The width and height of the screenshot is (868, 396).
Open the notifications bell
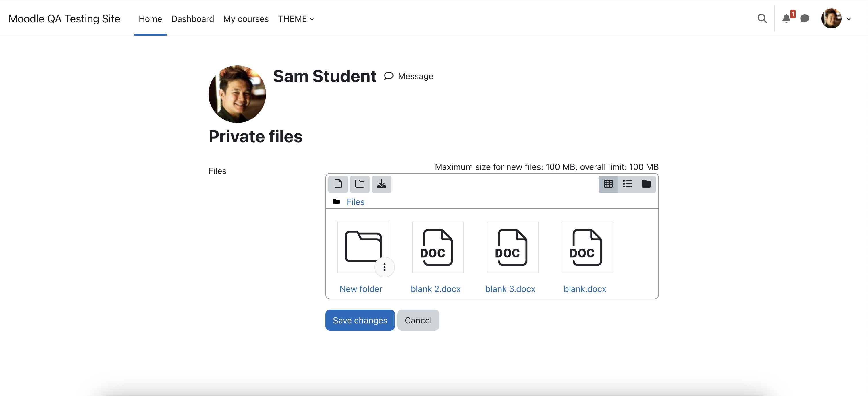tap(786, 19)
